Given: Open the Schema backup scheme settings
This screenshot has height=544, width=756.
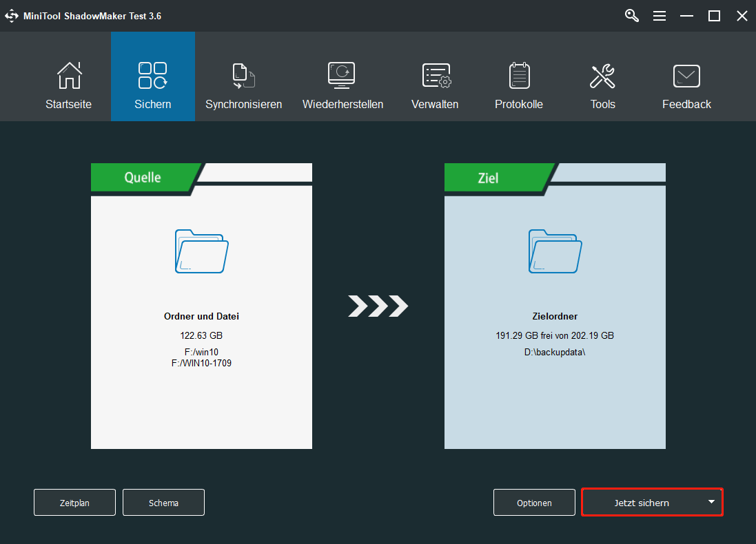Looking at the screenshot, I should pos(163,502).
